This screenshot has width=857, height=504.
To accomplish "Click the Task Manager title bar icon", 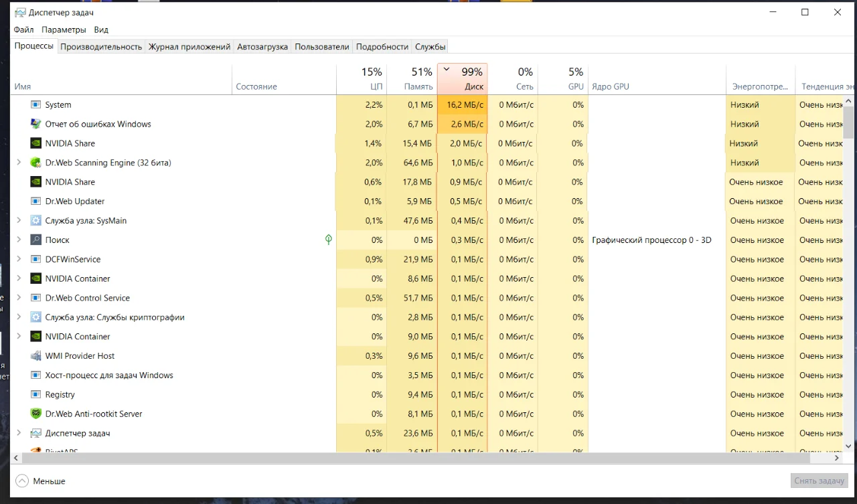I will [20, 12].
